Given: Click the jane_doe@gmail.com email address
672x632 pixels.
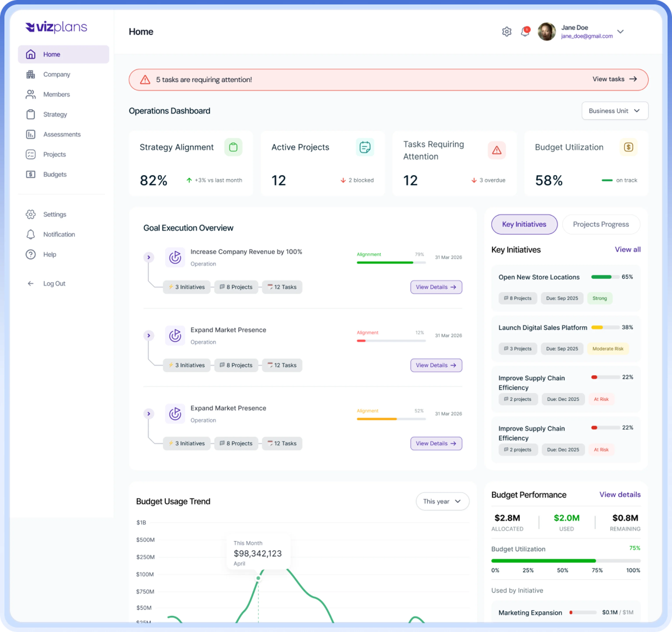Looking at the screenshot, I should tap(587, 36).
